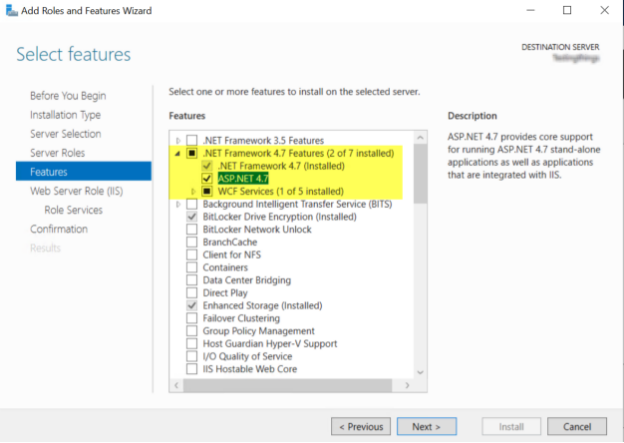624x443 pixels.
Task: Expand Background Intelligent Transfer Service node
Action: pyautogui.click(x=179, y=204)
